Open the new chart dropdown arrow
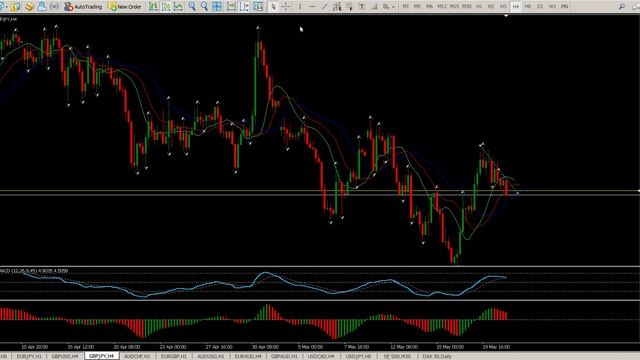Viewport: 640px width, 360px height. [x=7, y=7]
